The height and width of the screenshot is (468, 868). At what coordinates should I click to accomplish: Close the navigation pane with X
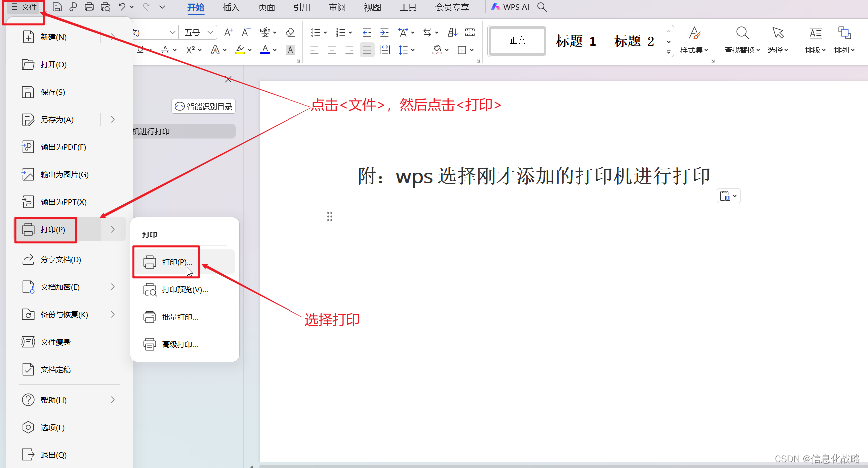tap(228, 79)
